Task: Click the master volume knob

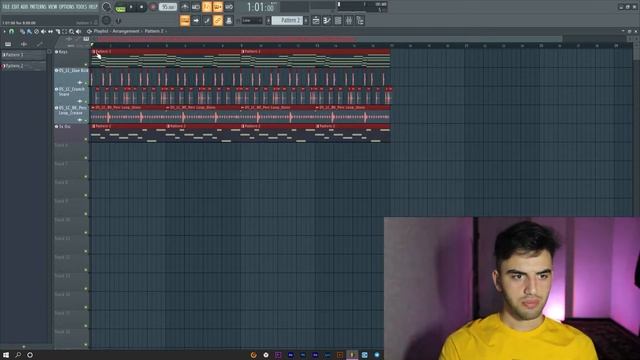Action: (107, 7)
